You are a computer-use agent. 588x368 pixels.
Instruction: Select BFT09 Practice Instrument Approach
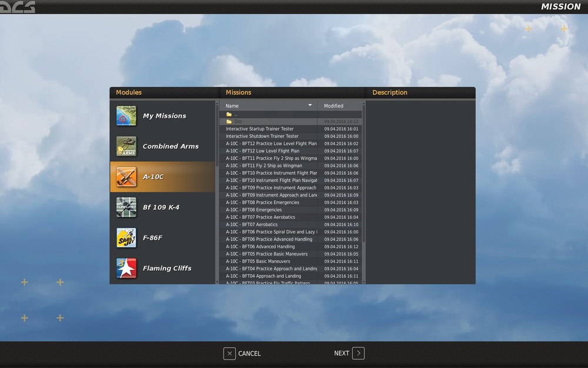(291, 188)
